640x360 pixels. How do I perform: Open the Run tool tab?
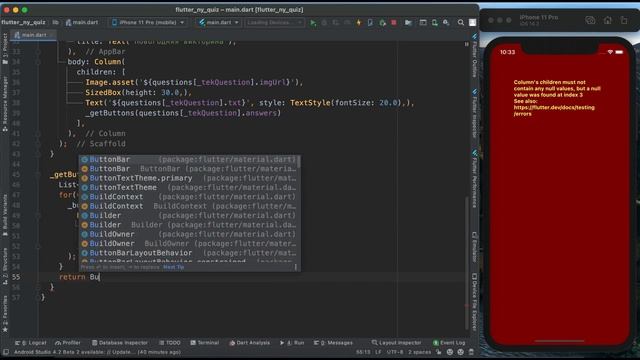292,343
